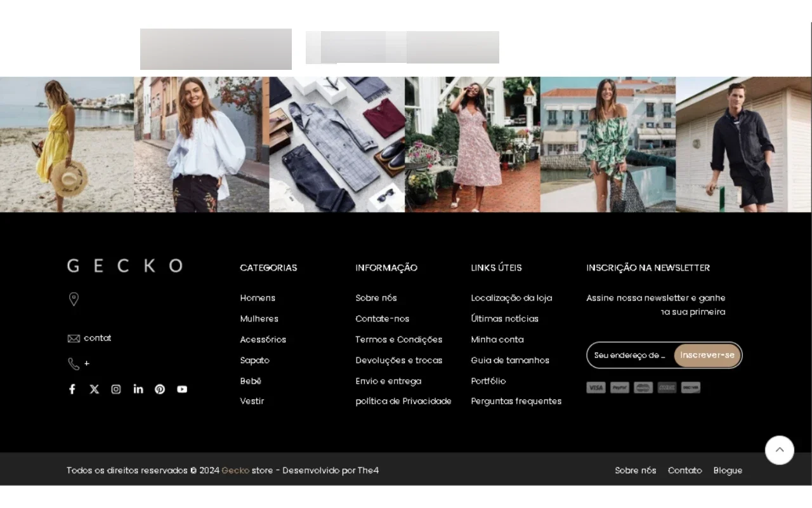Click the LINKS ÚTEIS heading

coord(496,268)
